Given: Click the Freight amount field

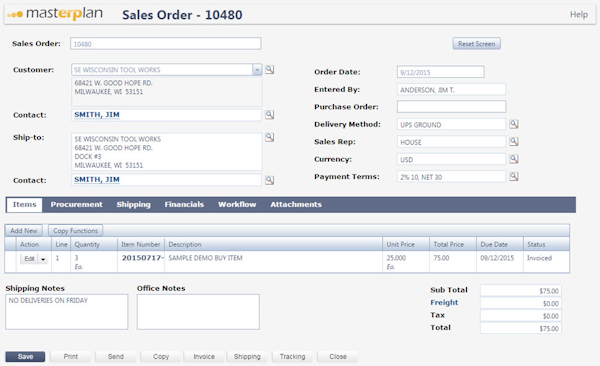Looking at the screenshot, I should click(x=521, y=303).
